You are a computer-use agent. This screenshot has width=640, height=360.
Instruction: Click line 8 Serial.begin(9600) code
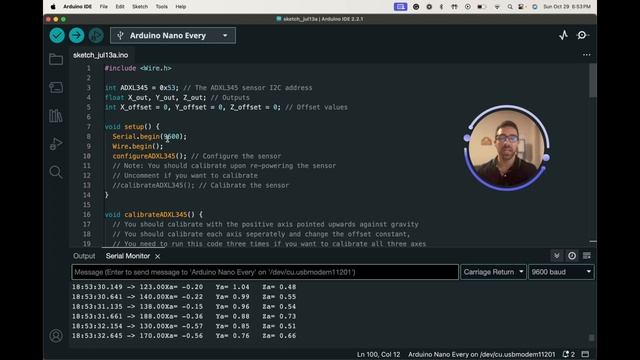point(149,136)
